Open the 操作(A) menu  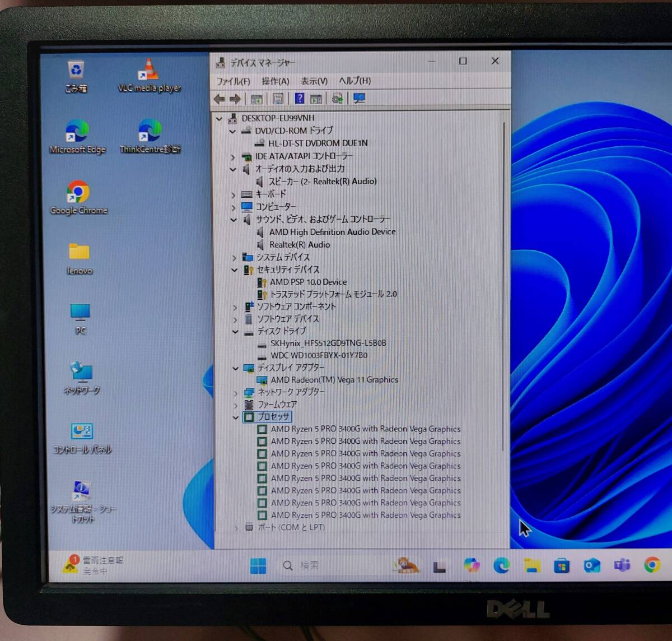(275, 81)
